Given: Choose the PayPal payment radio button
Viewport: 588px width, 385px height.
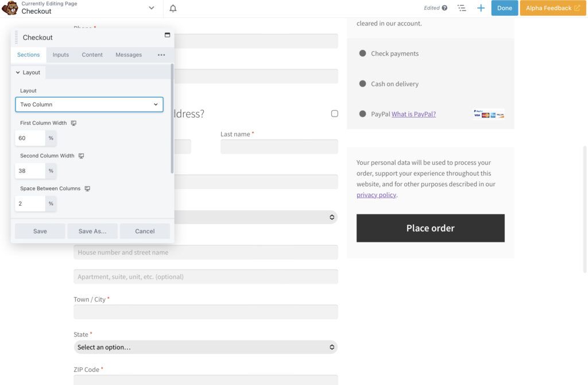Looking at the screenshot, I should click(x=363, y=114).
